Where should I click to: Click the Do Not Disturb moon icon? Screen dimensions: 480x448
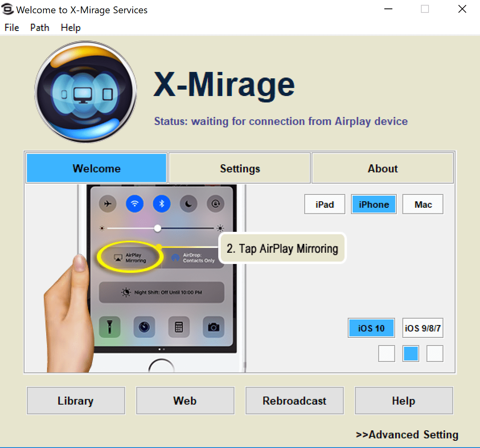189,203
